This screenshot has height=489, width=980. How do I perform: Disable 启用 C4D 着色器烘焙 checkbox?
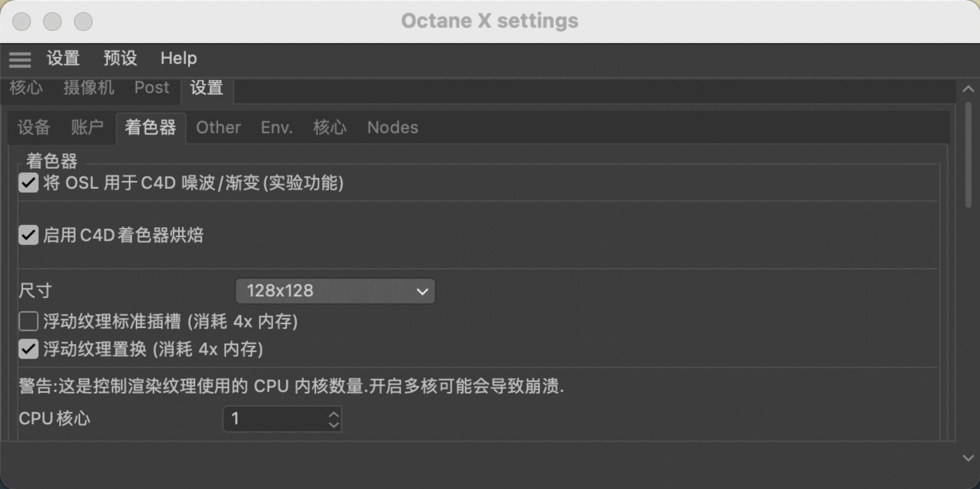29,235
